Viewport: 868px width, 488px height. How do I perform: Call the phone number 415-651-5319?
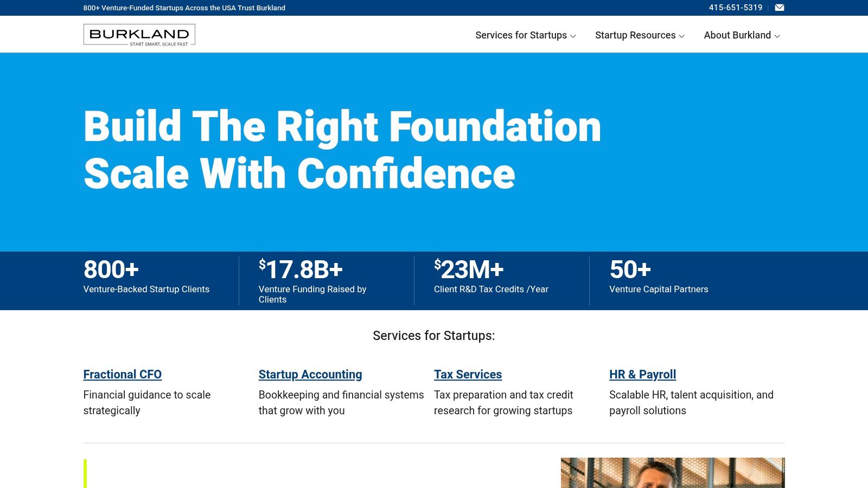[735, 8]
